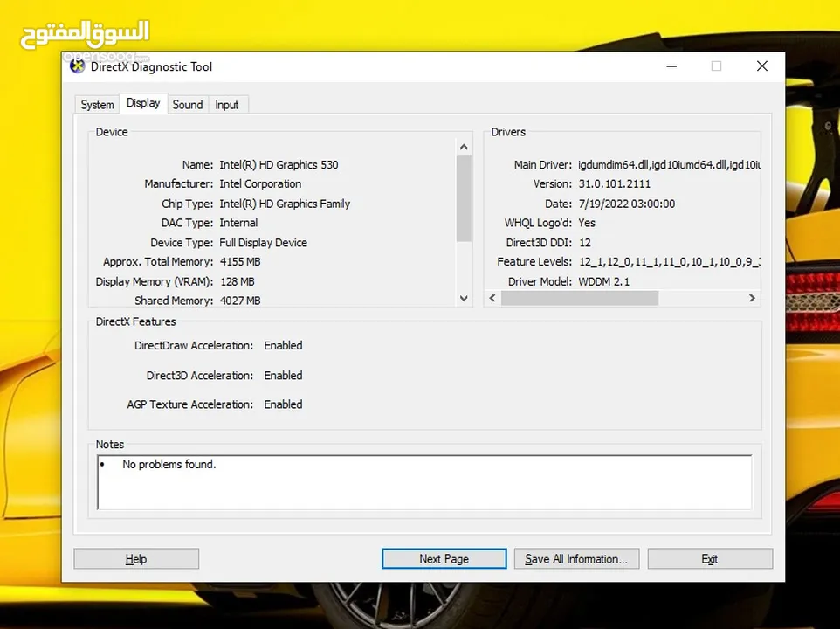The width and height of the screenshot is (840, 629).
Task: Click the '4155 MB' total memory value
Action: [240, 262]
